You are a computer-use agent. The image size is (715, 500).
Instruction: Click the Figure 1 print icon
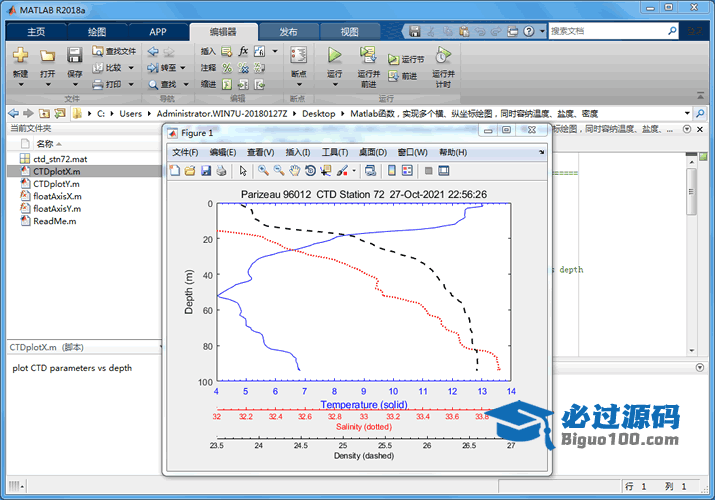(x=222, y=171)
